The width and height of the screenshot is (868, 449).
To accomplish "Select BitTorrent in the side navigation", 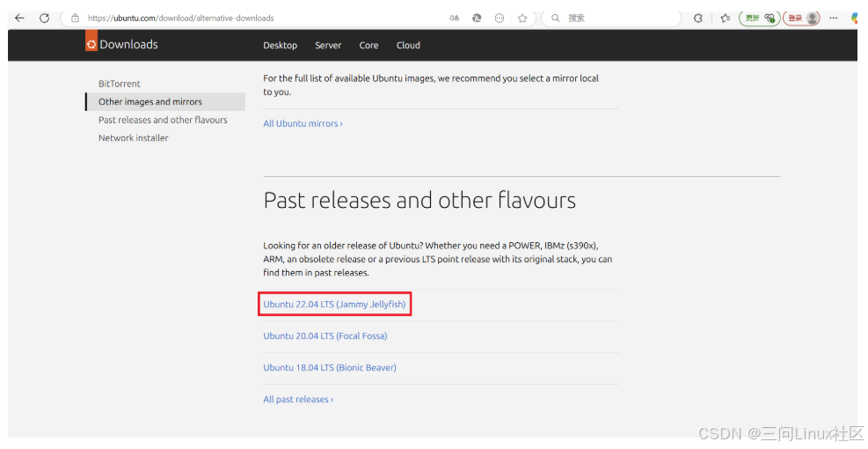I will (120, 84).
